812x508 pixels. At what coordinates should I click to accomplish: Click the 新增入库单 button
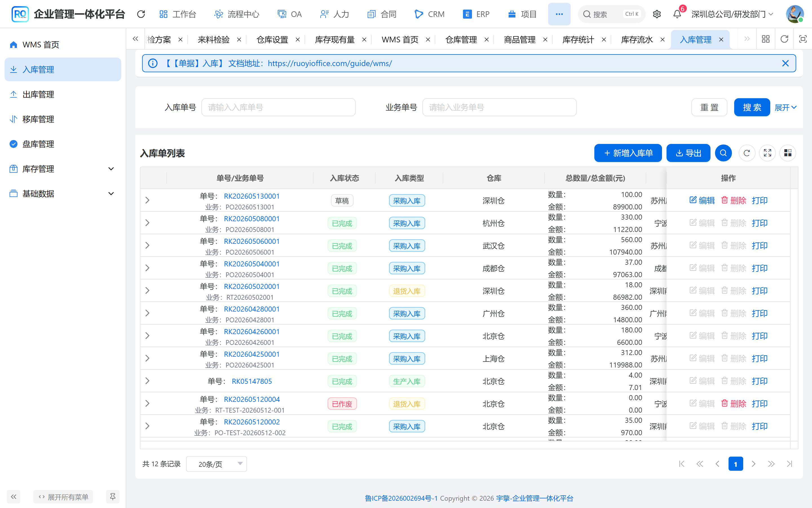pyautogui.click(x=628, y=153)
